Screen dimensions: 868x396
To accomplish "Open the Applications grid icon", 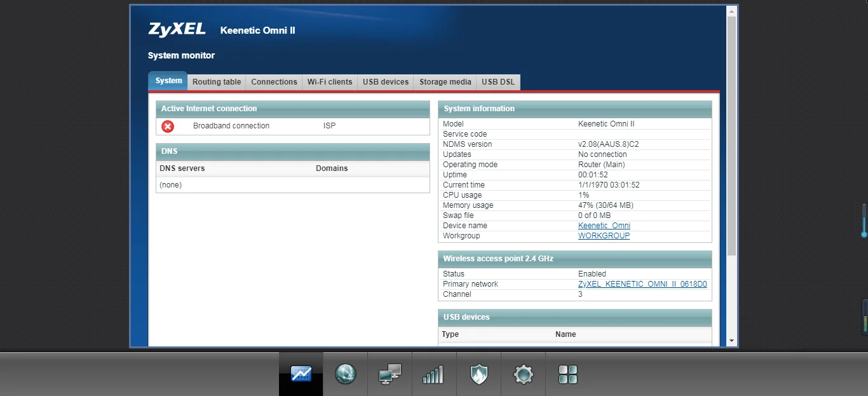I will (567, 374).
